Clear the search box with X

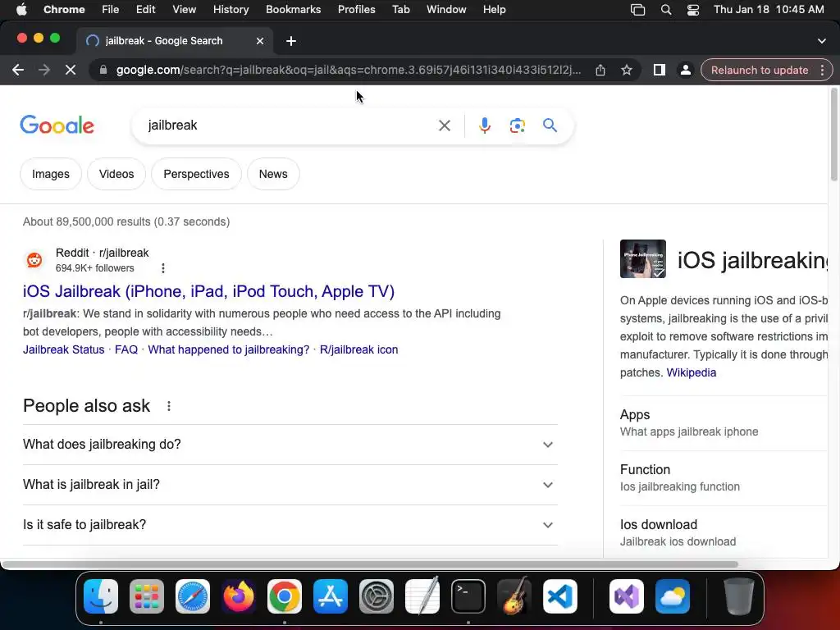click(444, 126)
